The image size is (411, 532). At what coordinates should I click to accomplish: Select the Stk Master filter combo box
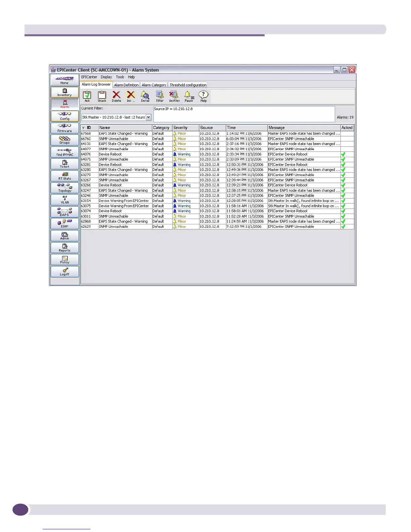(116, 117)
